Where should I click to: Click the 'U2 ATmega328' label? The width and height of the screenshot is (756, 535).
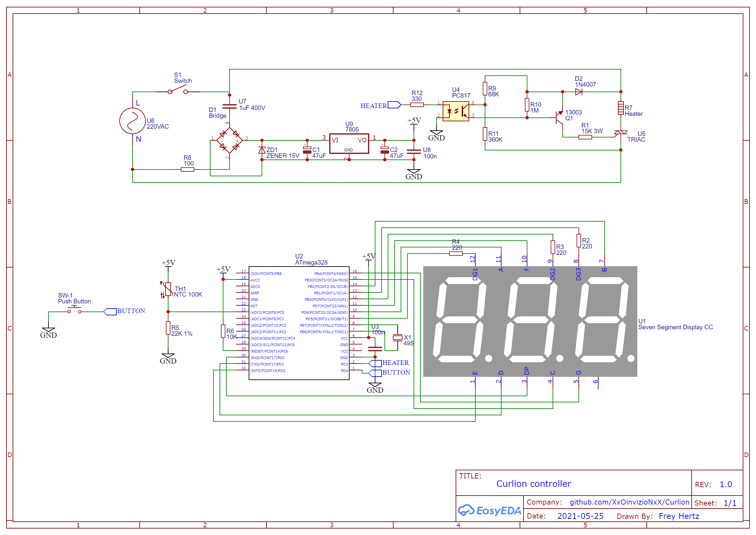[311, 259]
